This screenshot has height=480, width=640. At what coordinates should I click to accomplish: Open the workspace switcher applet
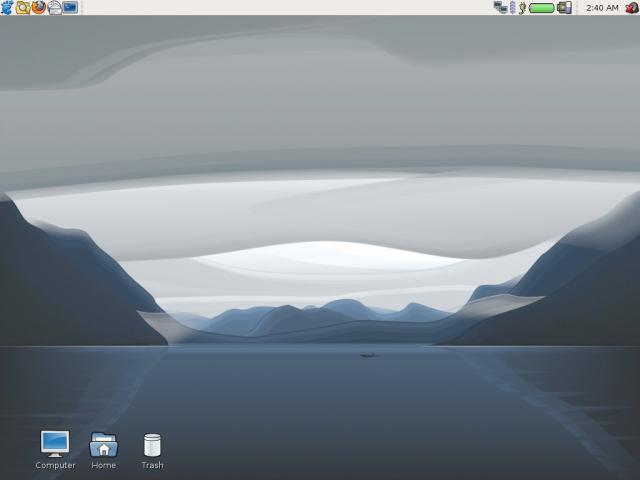click(564, 7)
